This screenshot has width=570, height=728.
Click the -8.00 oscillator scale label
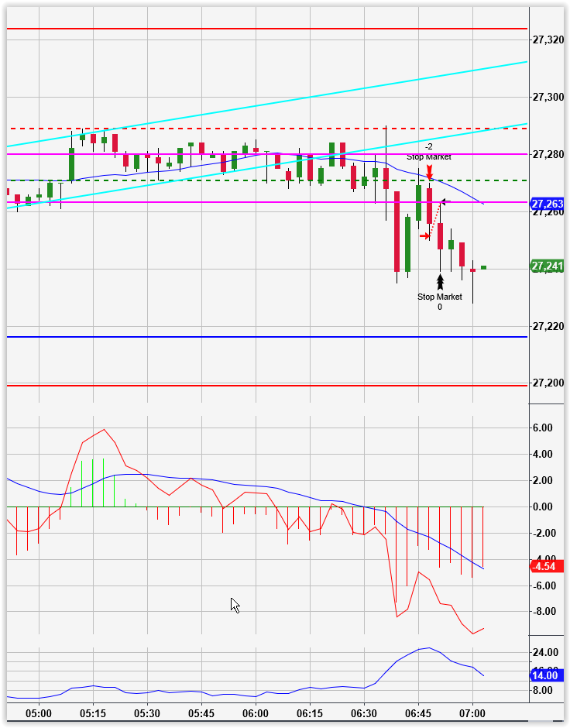coord(544,611)
